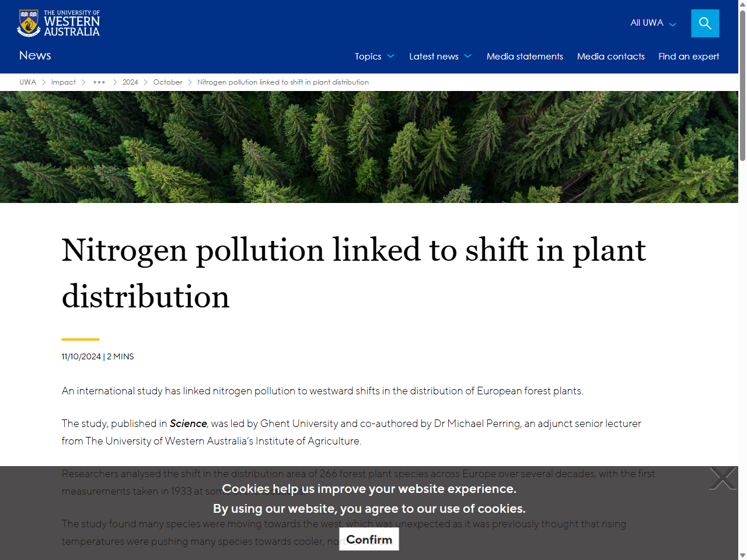747x560 pixels.
Task: Open the October breadcrumb link
Action: click(167, 82)
